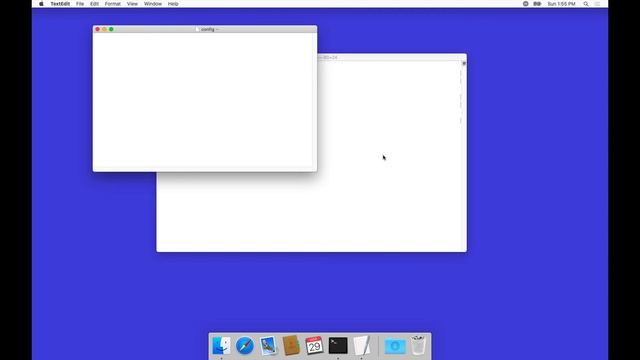Open the Edit menu

coord(94,4)
